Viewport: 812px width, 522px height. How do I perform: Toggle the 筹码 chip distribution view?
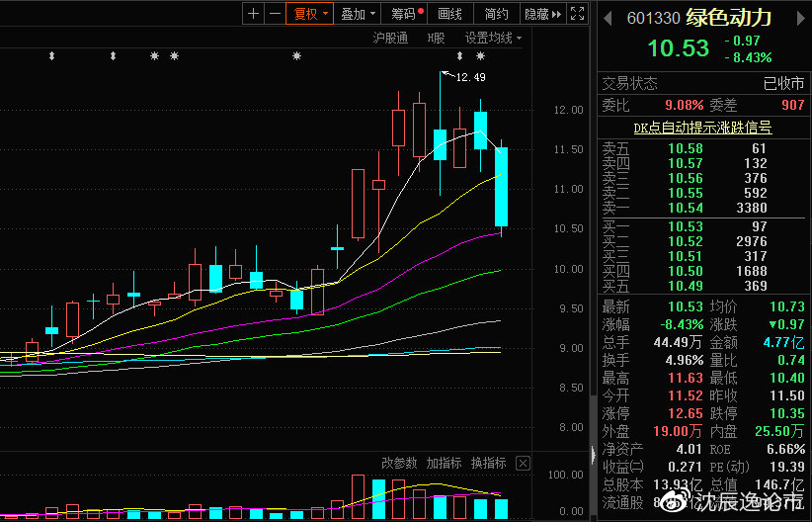point(406,14)
